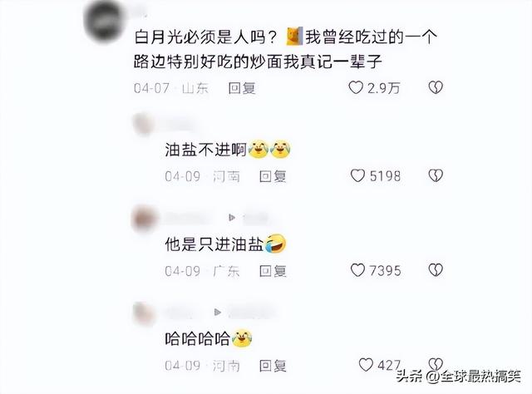Reply to the 他是只进油盐 comment
Screen dimensions: 532x394
tap(273, 271)
